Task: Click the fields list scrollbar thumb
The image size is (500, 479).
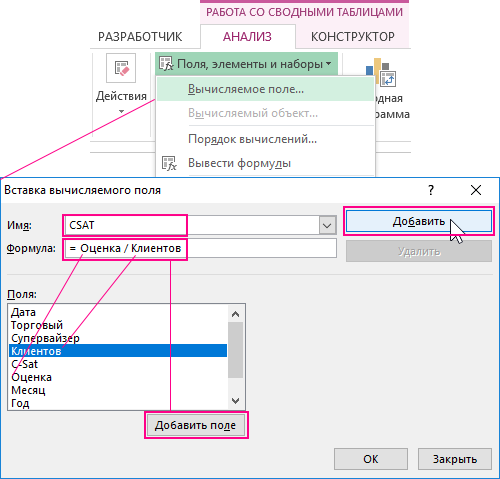Action: [x=236, y=350]
